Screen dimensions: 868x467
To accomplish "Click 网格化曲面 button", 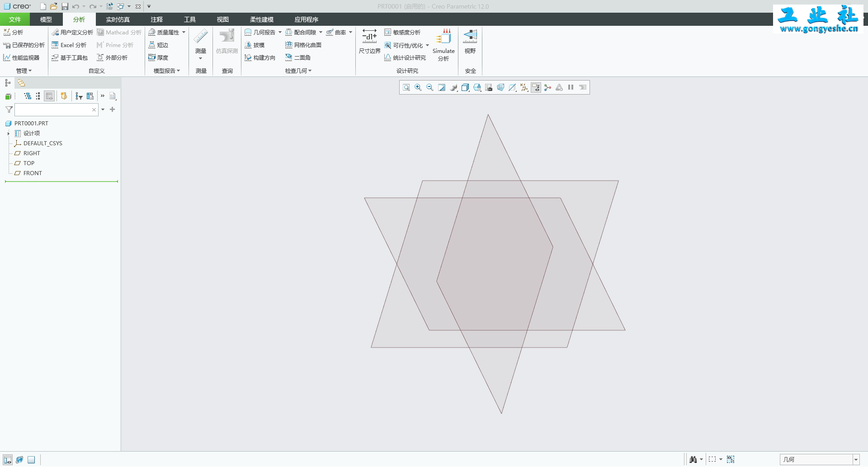I will 303,45.
